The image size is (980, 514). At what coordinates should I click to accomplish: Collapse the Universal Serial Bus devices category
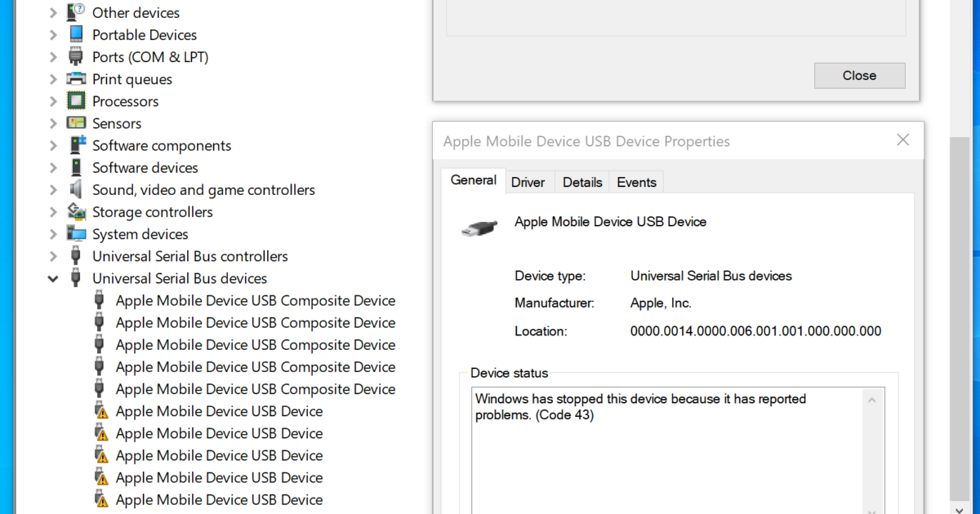pos(52,278)
